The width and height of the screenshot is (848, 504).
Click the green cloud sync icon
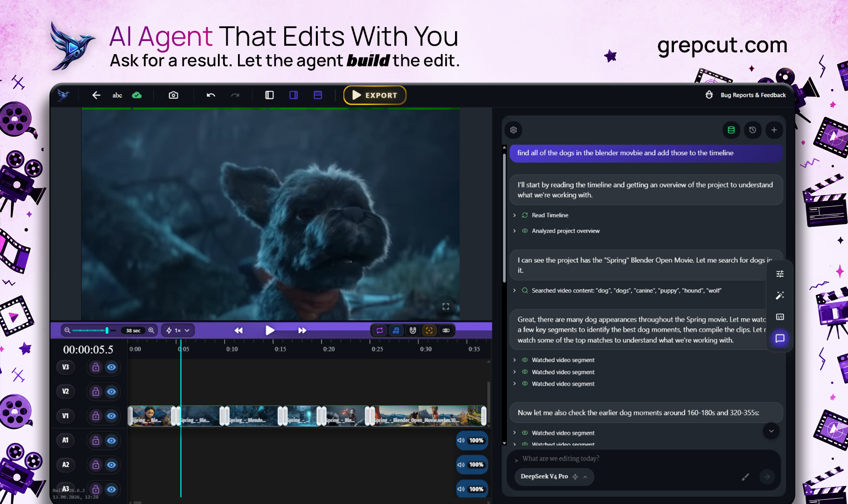(137, 95)
